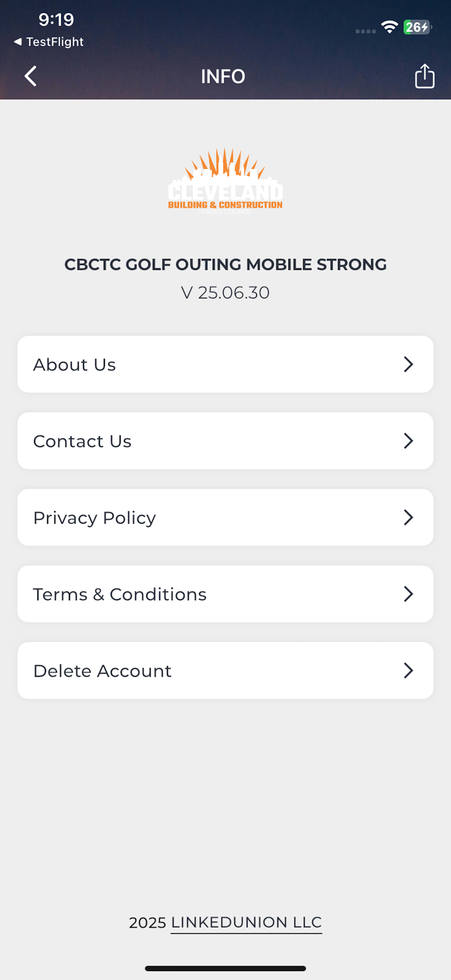The image size is (451, 980).
Task: Return to TestFlight via status bar
Action: tap(49, 41)
